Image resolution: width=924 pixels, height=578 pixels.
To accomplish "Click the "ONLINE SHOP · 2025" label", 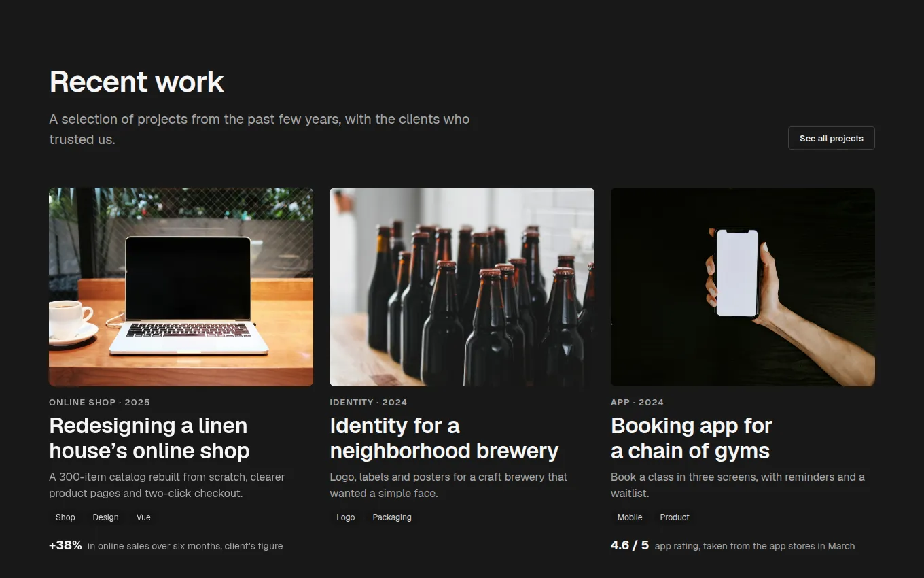I will pos(99,403).
